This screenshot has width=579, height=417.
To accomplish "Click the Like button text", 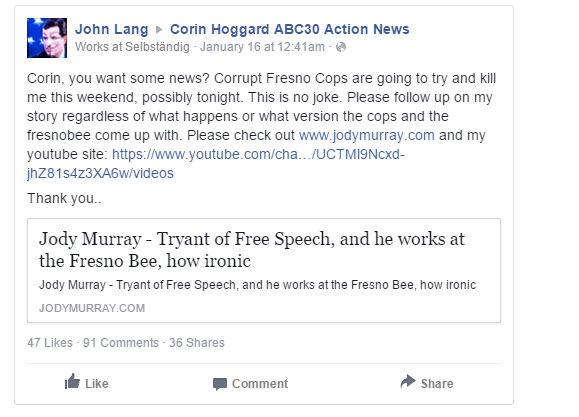I will coord(97,384).
